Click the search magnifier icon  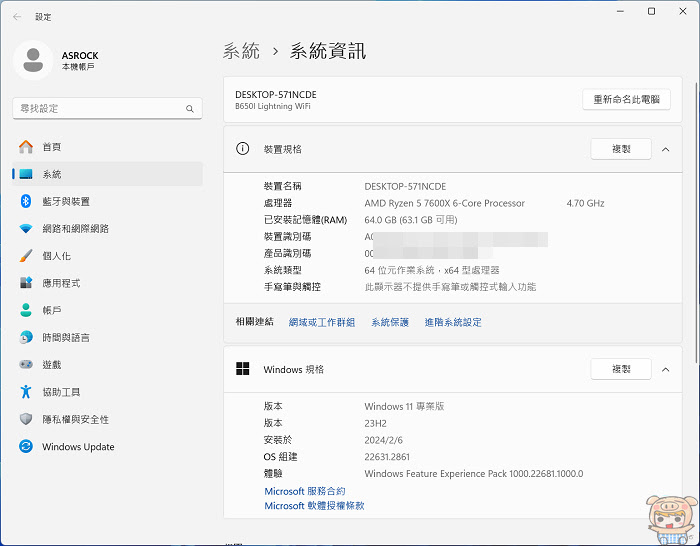190,108
